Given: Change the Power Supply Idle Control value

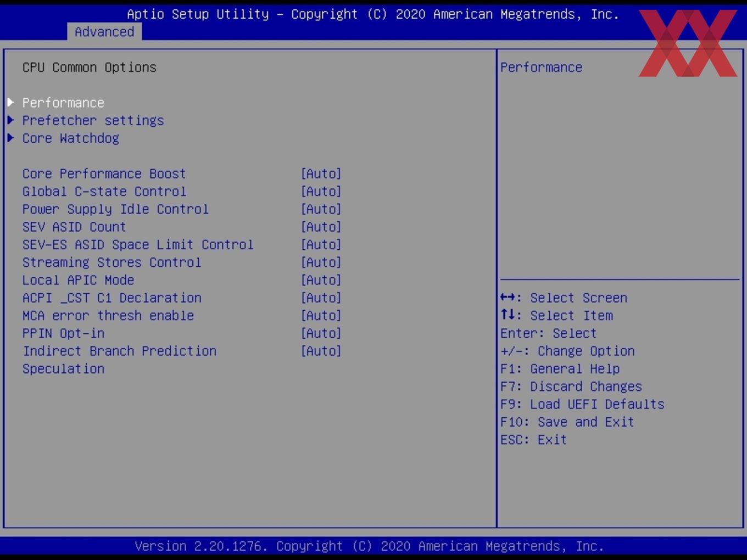Looking at the screenshot, I should click(x=321, y=209).
